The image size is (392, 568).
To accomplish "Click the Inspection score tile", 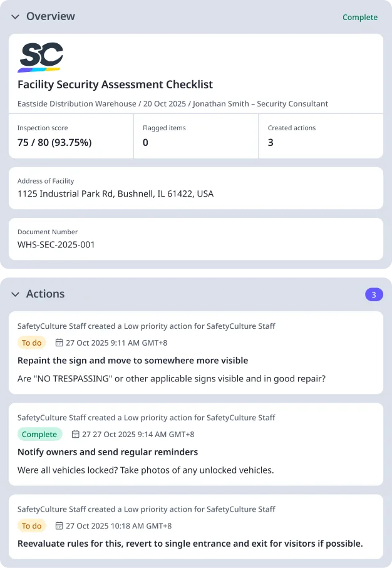I will [71, 136].
